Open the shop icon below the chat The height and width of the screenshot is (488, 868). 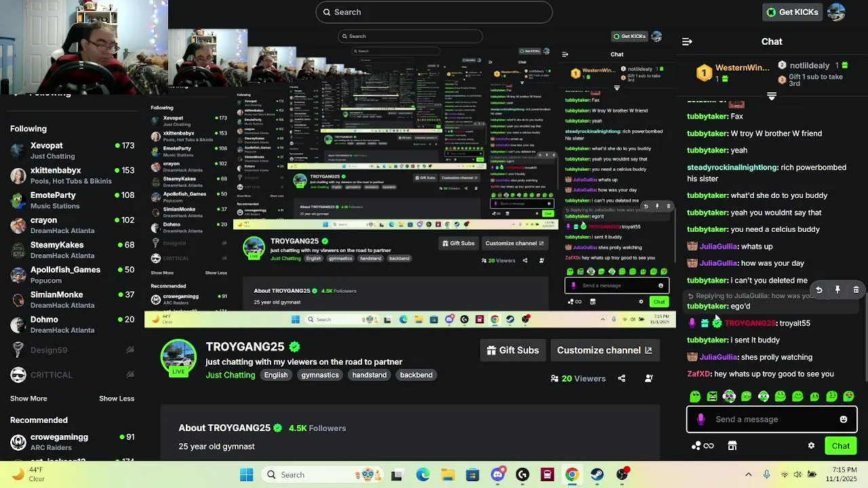tap(732, 446)
